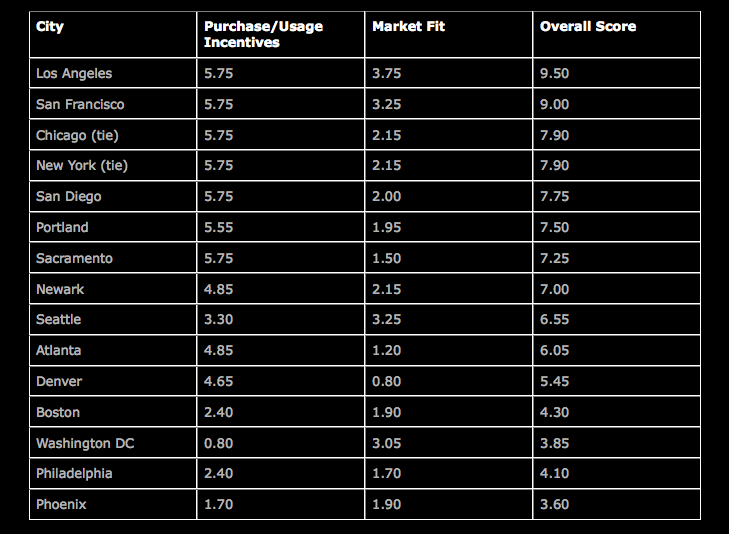Click Portland's 5.55 incentives value
Screen dimensions: 729x534
220,227
